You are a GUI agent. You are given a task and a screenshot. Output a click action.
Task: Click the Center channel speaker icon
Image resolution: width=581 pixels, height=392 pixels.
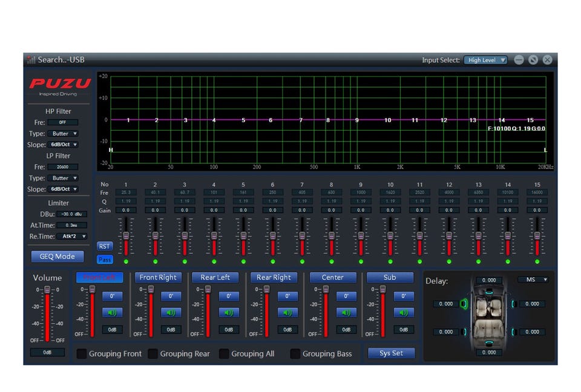click(x=346, y=313)
